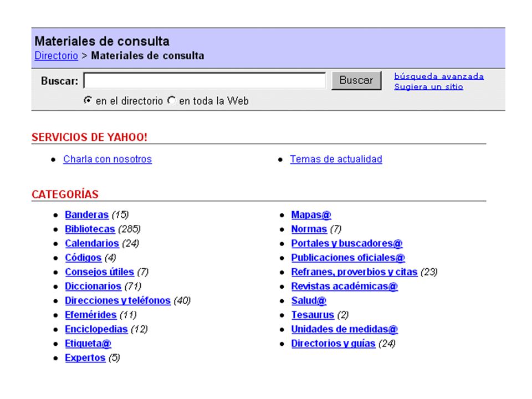Click the 'Buscar:' label text
Viewport: 532px width, 399px height.
(x=59, y=81)
